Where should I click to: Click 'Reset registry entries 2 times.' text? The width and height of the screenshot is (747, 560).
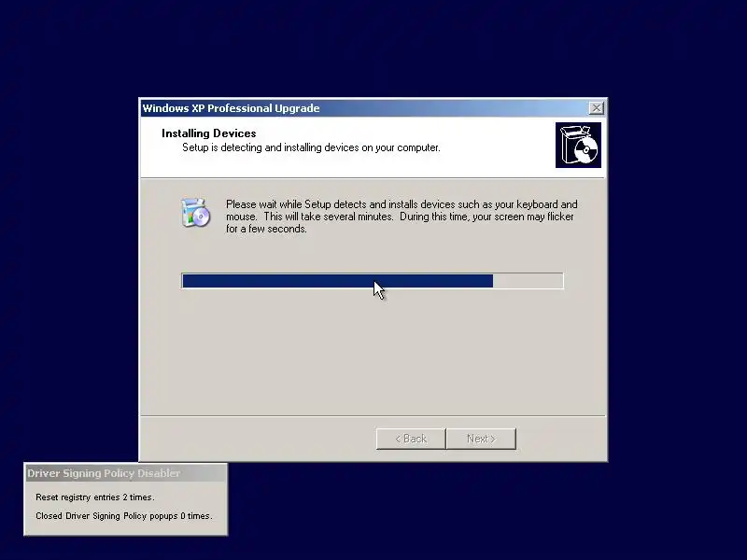[x=95, y=497]
